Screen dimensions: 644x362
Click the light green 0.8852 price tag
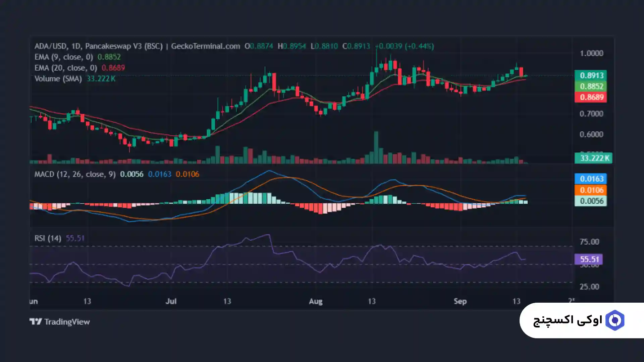[x=591, y=86]
